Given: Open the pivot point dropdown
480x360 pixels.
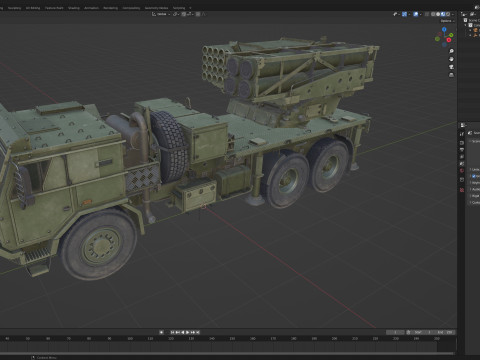Looking at the screenshot, I should click(176, 14).
